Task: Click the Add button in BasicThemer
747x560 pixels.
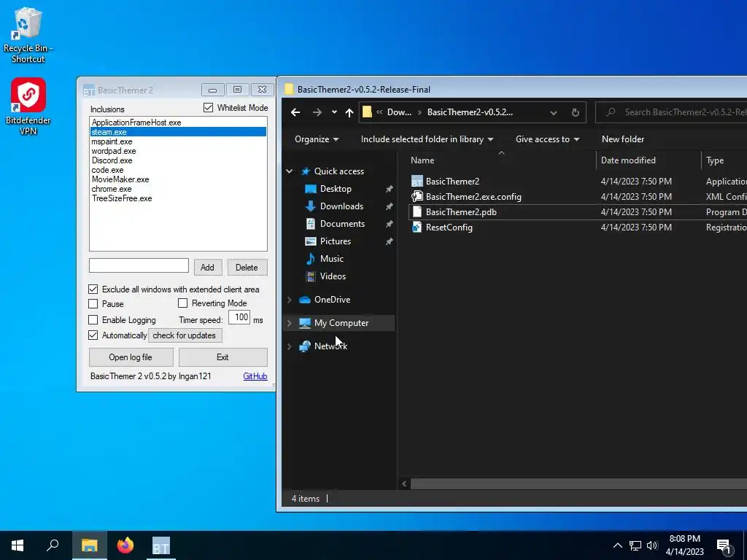Action: click(208, 267)
